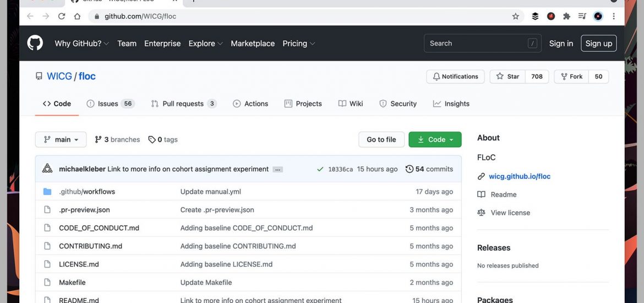Open LICENSE.md file
The width and height of the screenshot is (644, 303).
pyautogui.click(x=79, y=264)
